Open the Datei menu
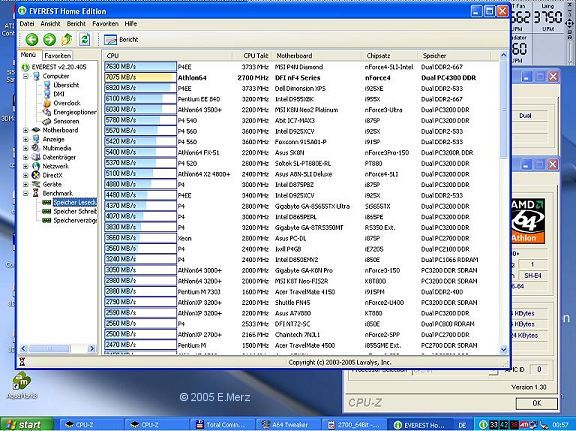This screenshot has height=431, width=576. tap(27, 24)
